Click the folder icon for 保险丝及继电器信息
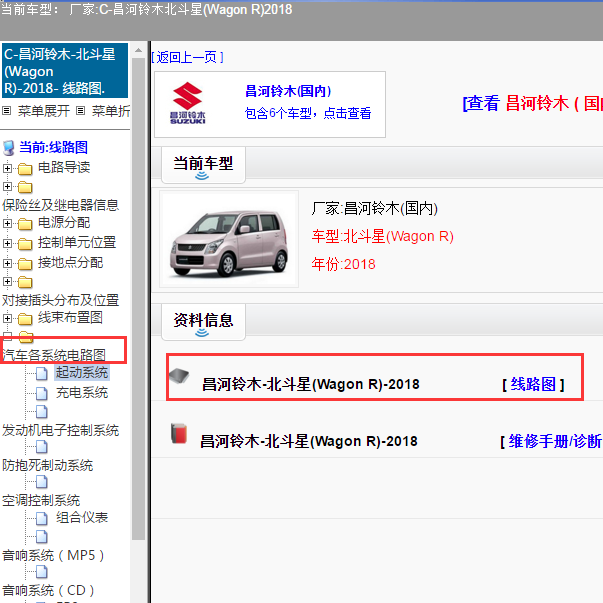 point(25,187)
